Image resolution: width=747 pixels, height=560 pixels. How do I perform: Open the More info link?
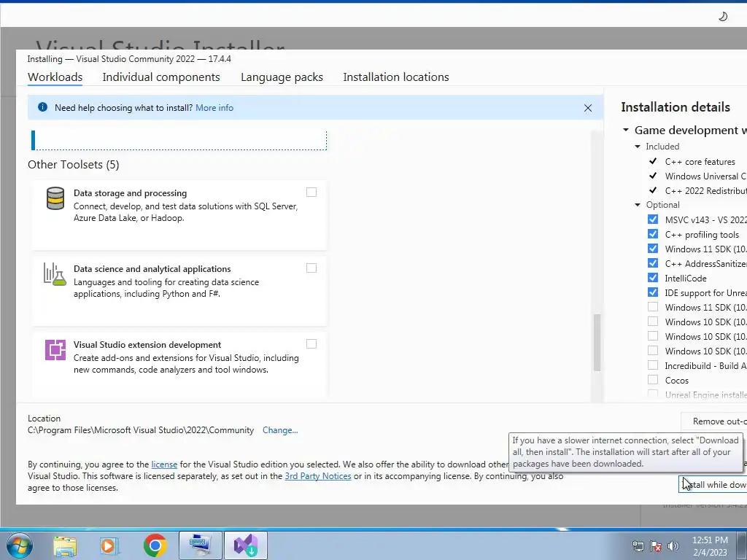[214, 108]
